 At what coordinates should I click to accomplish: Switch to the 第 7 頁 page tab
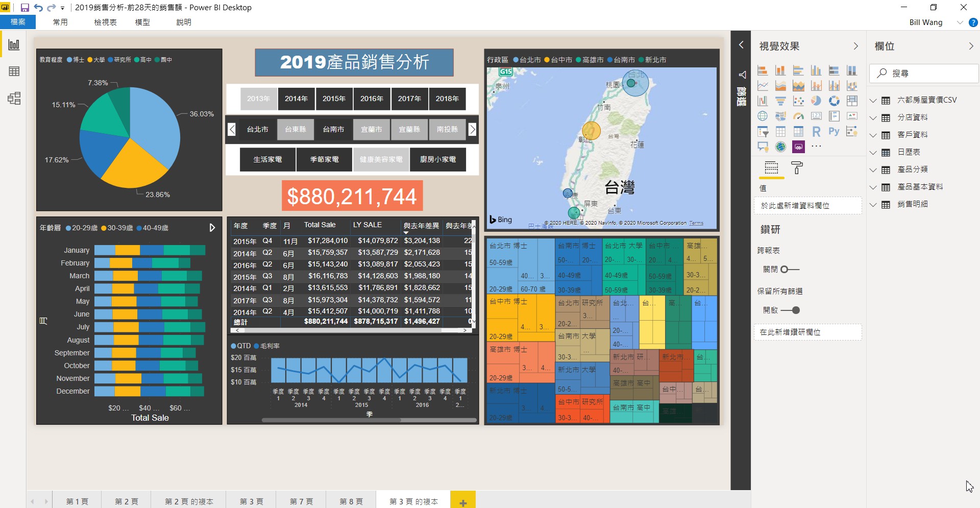301,501
